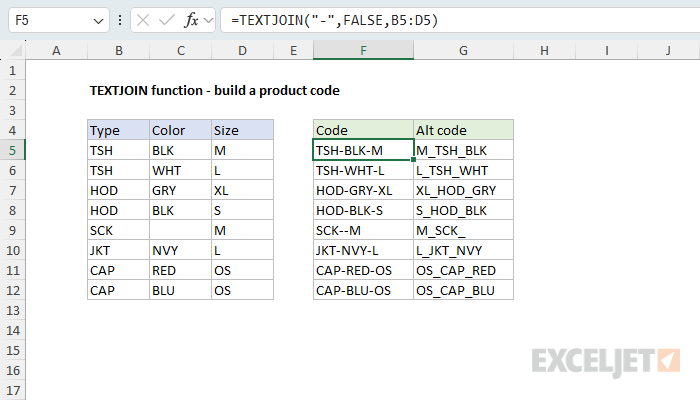The width and height of the screenshot is (700, 400).
Task: Select column F header
Action: pos(363,50)
